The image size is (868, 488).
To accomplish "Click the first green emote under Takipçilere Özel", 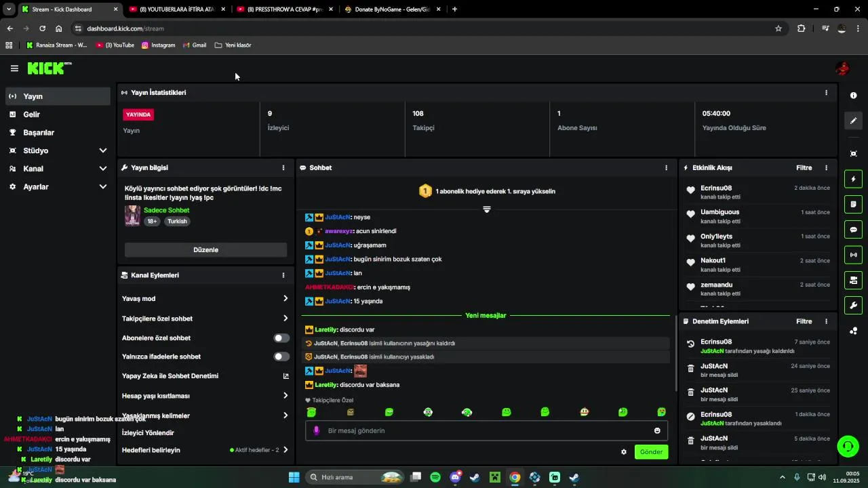I will click(311, 412).
